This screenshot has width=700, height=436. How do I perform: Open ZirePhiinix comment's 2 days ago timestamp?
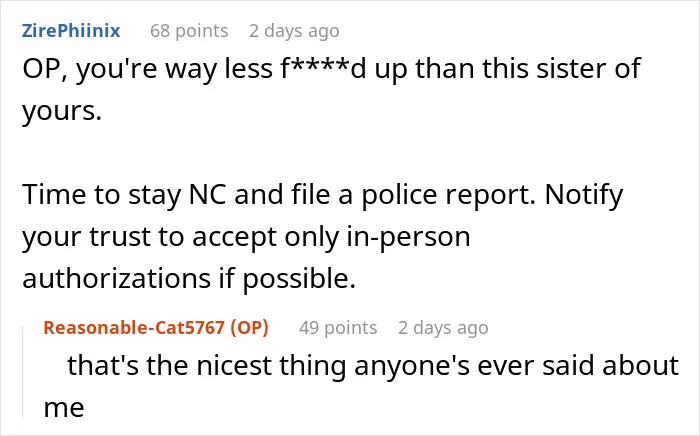(x=294, y=31)
